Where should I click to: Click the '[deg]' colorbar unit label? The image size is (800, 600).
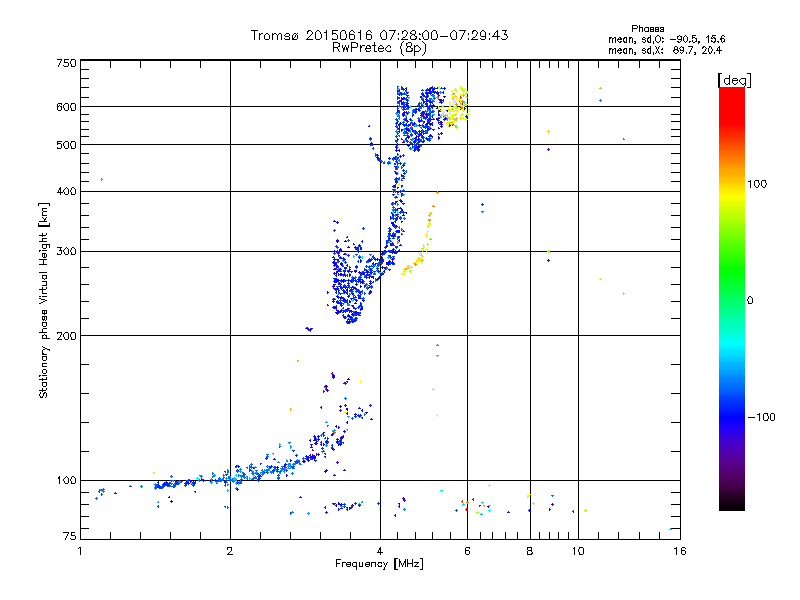734,80
